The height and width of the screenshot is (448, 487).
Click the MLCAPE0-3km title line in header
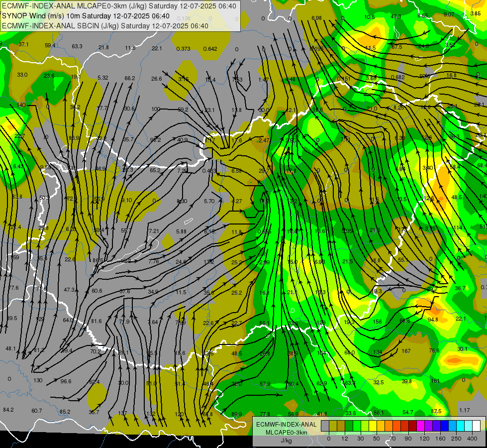coord(119,6)
